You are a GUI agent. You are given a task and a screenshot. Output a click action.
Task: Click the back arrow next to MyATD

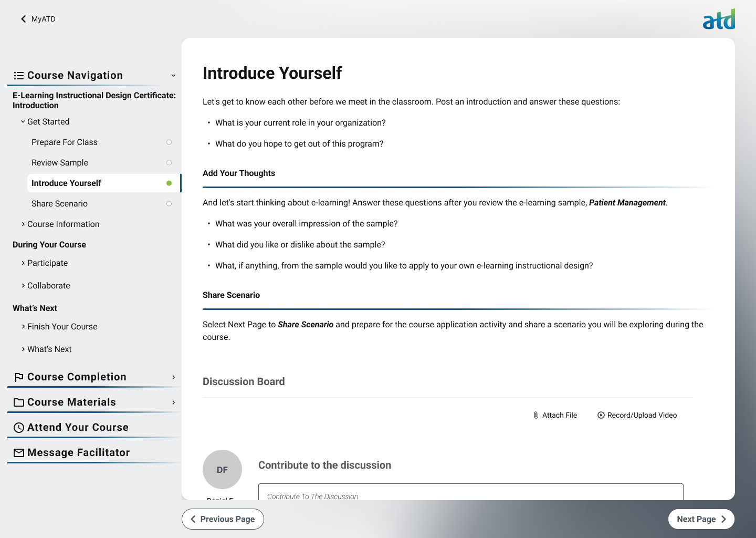point(23,19)
